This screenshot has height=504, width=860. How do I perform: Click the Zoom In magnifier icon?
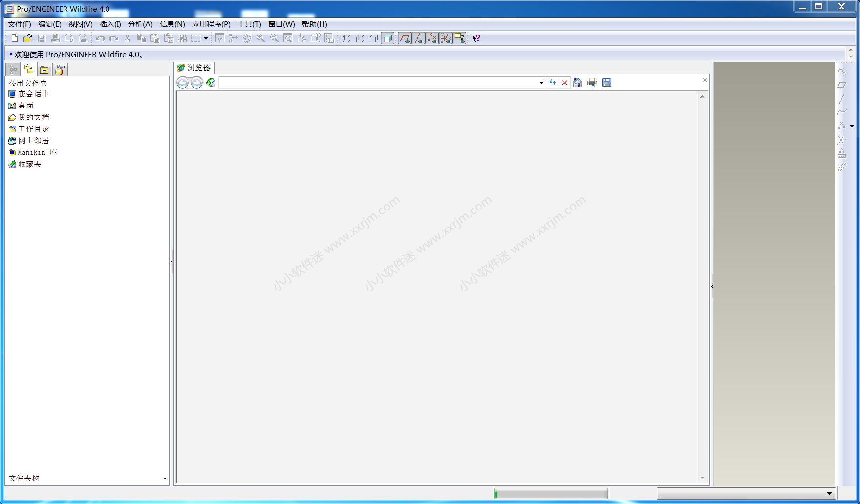261,38
